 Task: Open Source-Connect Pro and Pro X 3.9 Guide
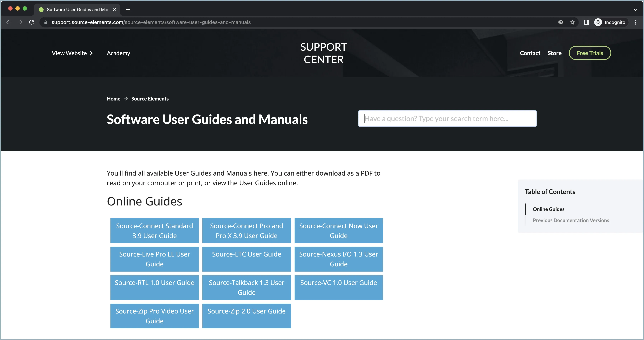click(x=247, y=231)
